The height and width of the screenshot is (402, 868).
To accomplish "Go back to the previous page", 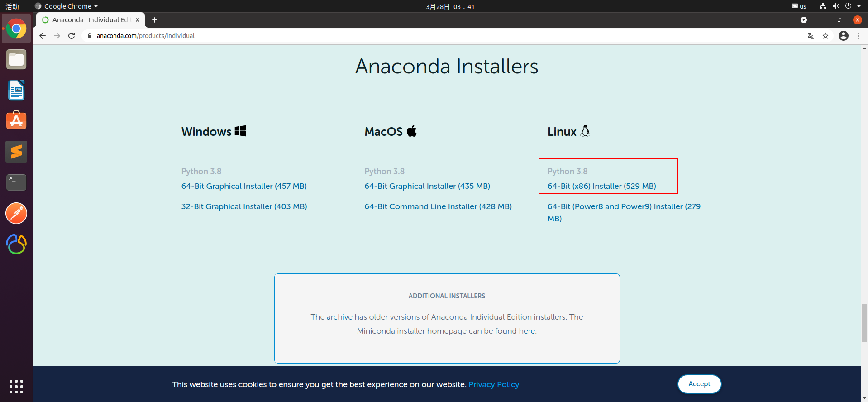I will [x=43, y=36].
